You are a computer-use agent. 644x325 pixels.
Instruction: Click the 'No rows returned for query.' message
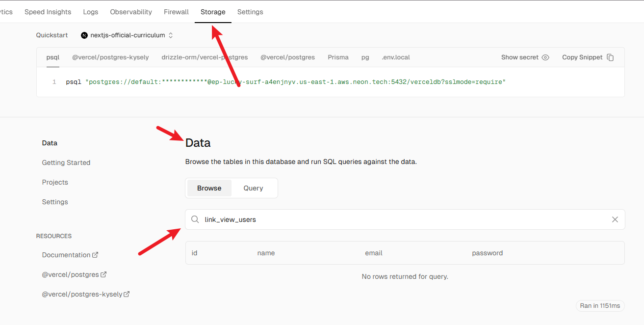coord(405,276)
